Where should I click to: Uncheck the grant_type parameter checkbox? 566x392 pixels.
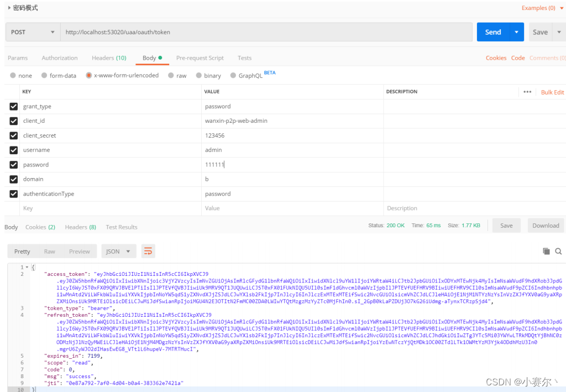click(x=14, y=107)
